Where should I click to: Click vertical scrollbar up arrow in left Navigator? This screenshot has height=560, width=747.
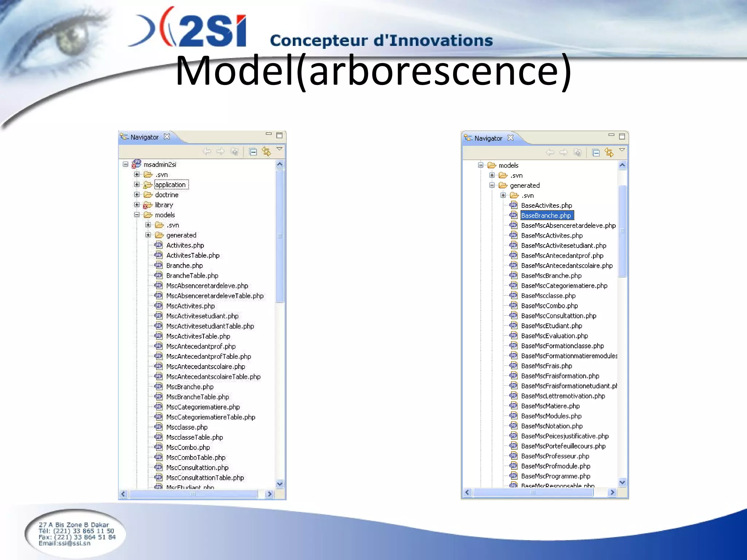[280, 164]
